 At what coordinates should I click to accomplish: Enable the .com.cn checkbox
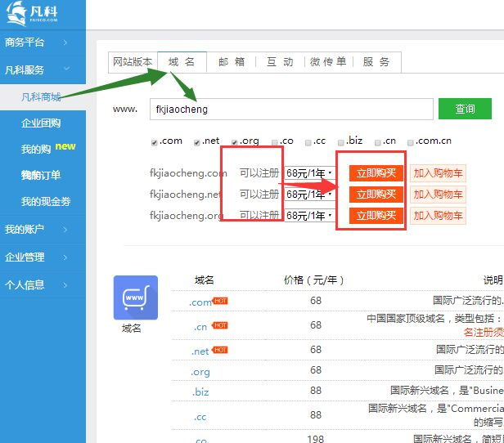pyautogui.click(x=411, y=142)
